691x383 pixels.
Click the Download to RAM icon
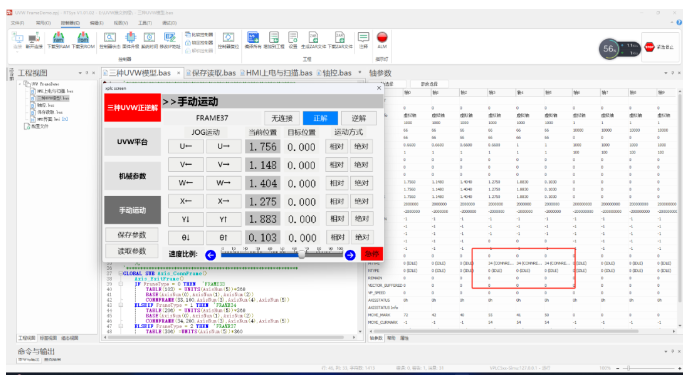58,38
